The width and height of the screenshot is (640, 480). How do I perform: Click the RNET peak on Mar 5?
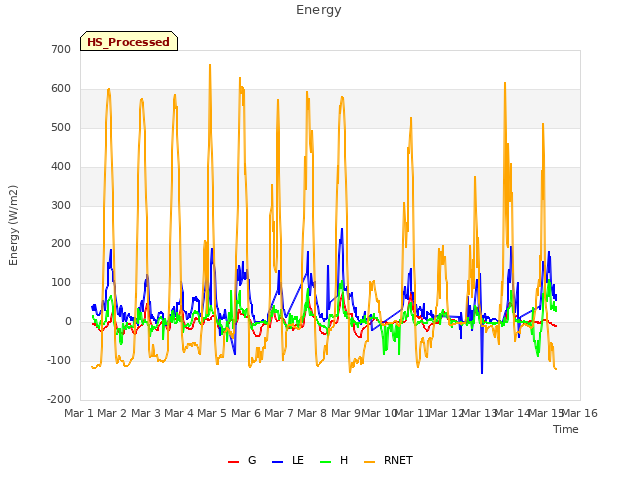210,65
